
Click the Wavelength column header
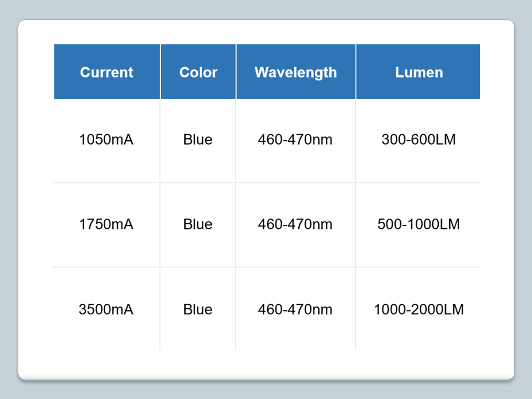(x=295, y=72)
